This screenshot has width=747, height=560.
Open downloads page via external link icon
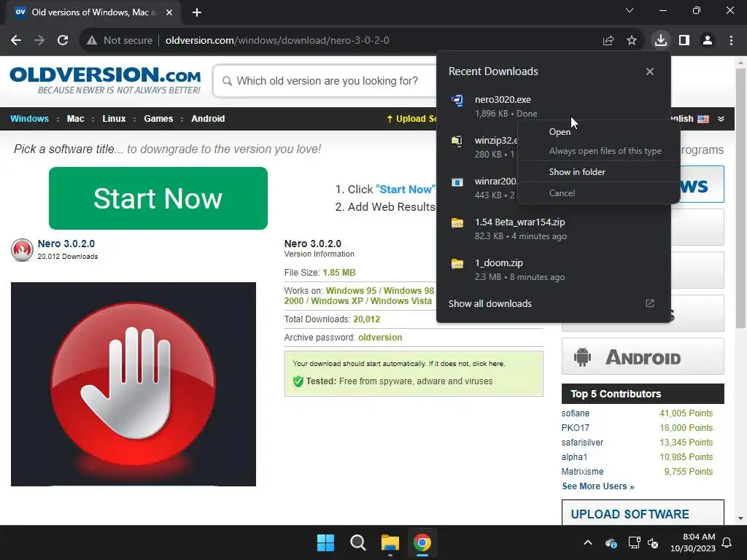tap(650, 303)
